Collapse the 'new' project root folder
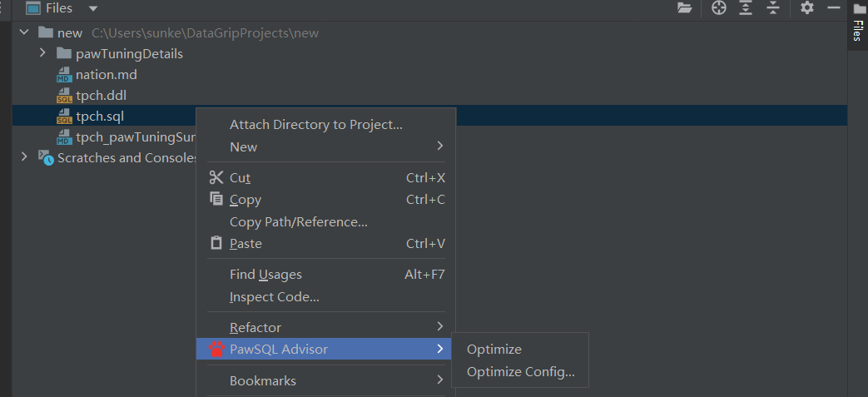 [23, 32]
